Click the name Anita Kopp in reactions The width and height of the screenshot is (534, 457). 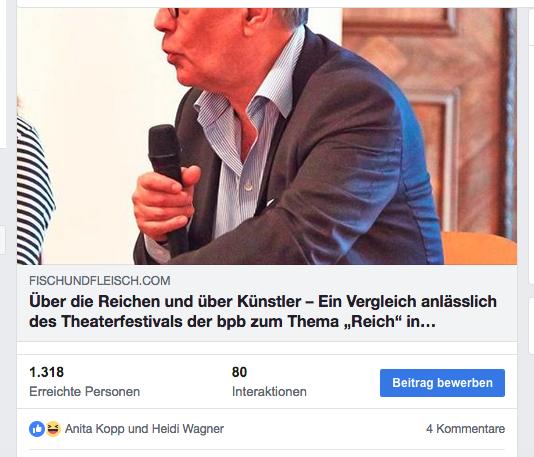[95, 429]
